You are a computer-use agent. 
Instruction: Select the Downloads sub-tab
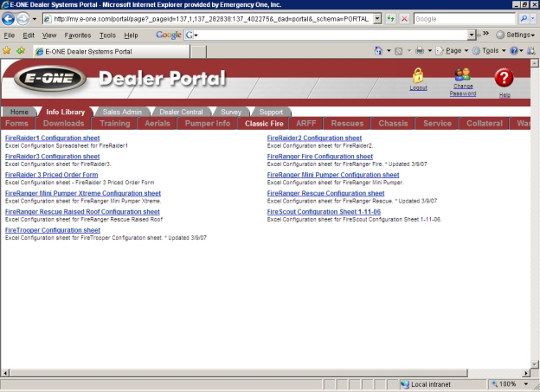click(x=63, y=124)
